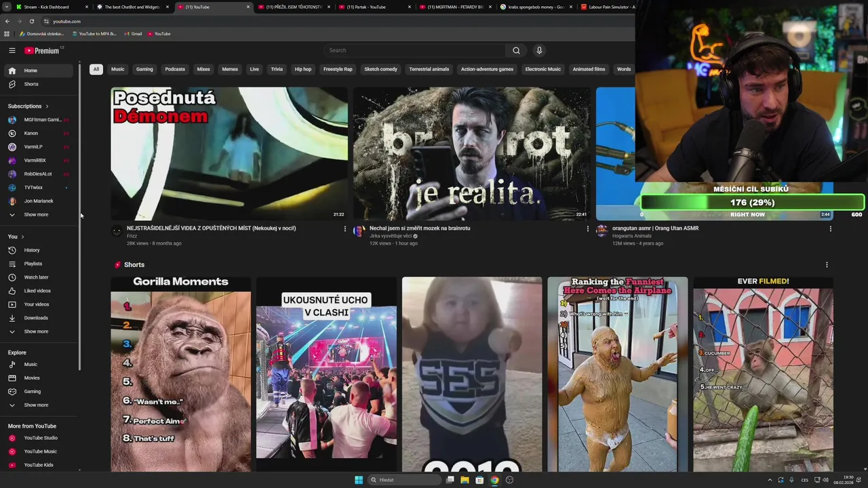Open Kanon subscription channel
Viewport: 868px width, 488px height.
click(x=38, y=134)
